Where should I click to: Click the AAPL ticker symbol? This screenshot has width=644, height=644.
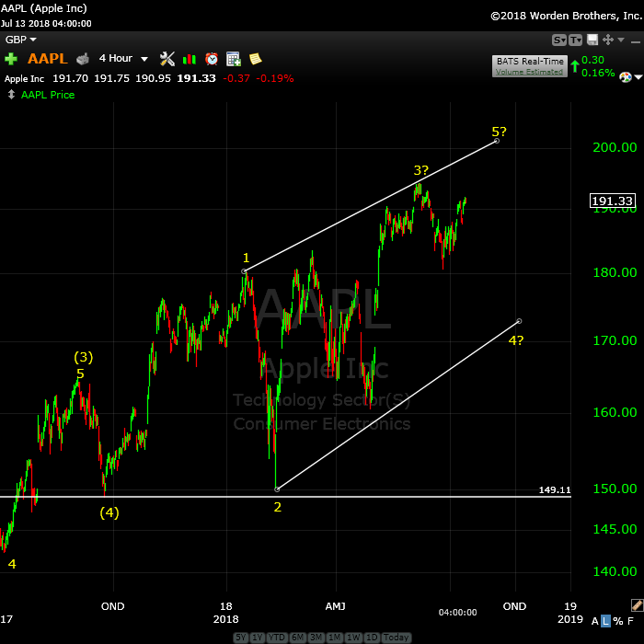tap(48, 58)
